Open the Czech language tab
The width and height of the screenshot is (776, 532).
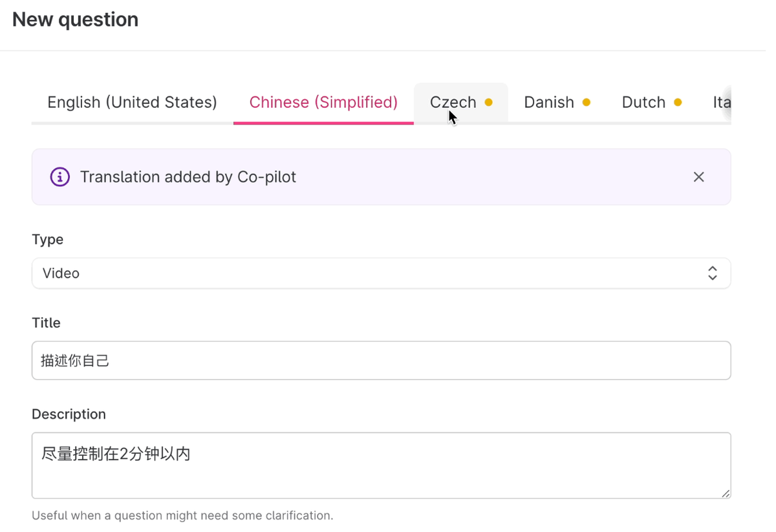pos(453,102)
